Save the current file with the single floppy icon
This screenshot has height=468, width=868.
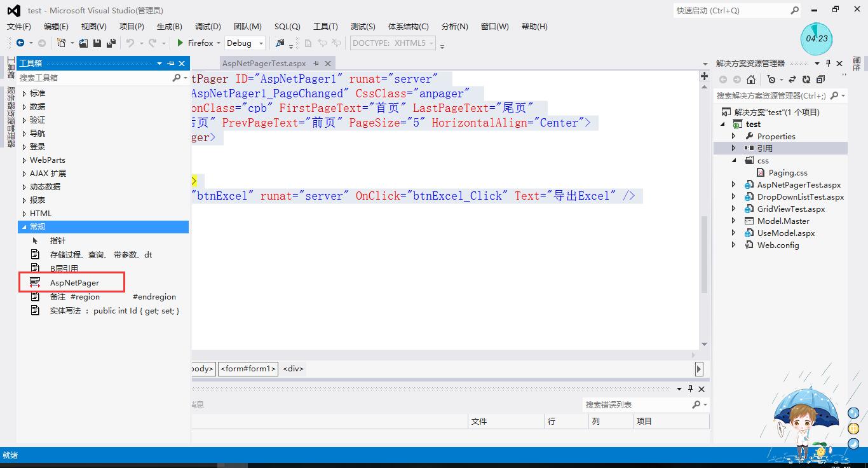[x=97, y=43]
